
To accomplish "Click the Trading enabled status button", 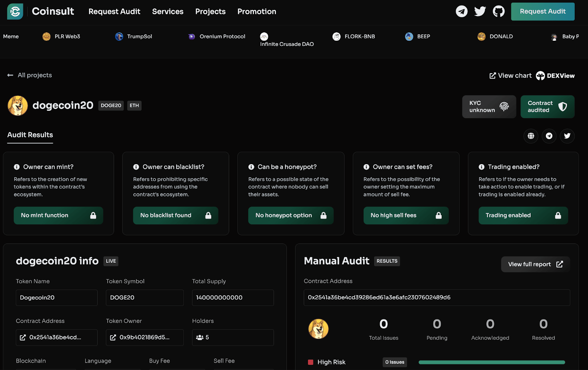I will coord(523,215).
